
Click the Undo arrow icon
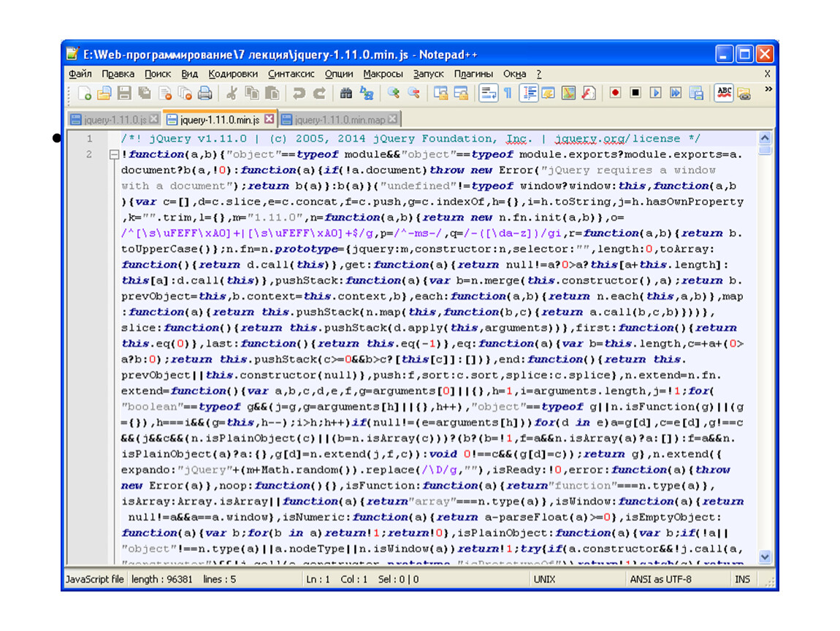pos(299,93)
